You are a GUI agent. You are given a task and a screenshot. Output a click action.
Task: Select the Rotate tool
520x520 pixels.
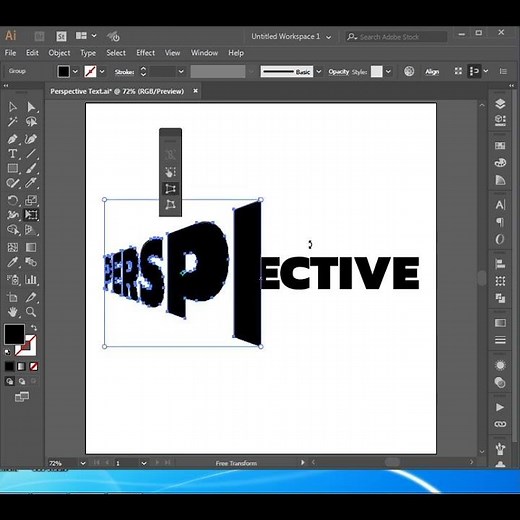(x=13, y=200)
